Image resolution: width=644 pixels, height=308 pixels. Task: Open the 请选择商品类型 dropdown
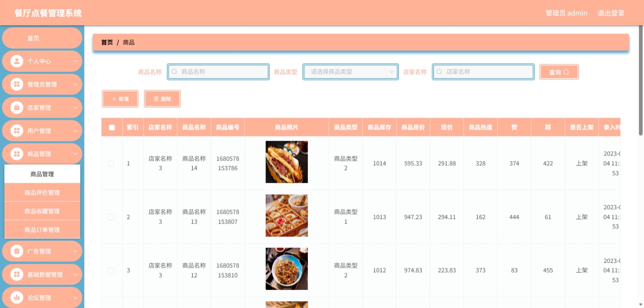[x=351, y=72]
